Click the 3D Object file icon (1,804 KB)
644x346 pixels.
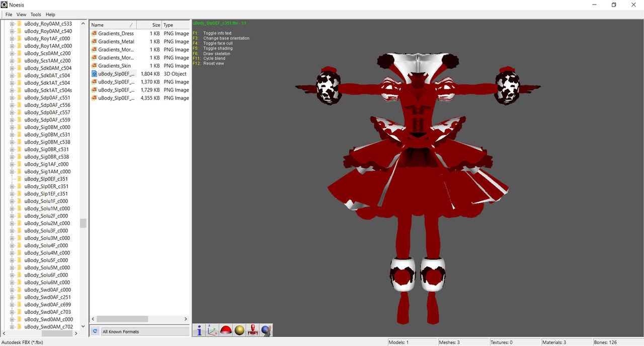(x=94, y=74)
